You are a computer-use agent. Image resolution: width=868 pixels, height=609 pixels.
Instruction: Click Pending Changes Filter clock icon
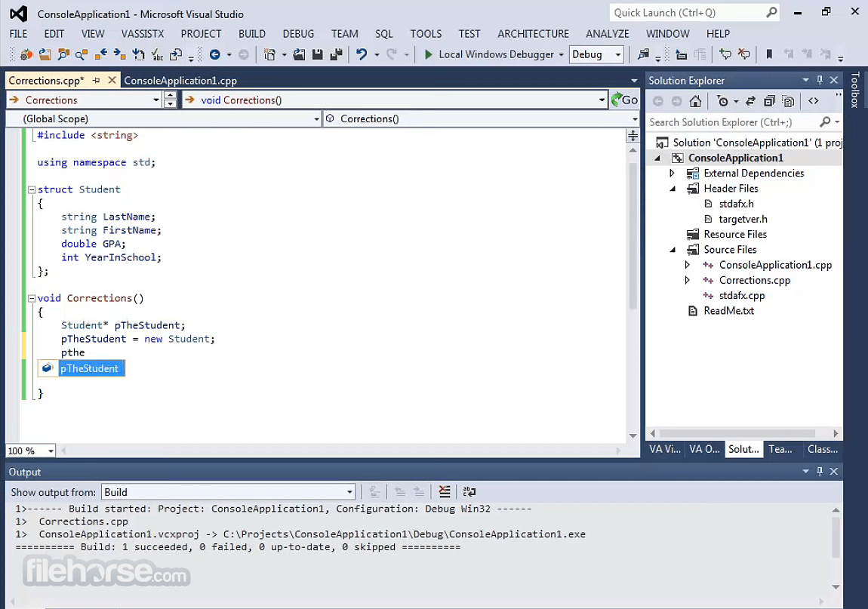[x=722, y=101]
